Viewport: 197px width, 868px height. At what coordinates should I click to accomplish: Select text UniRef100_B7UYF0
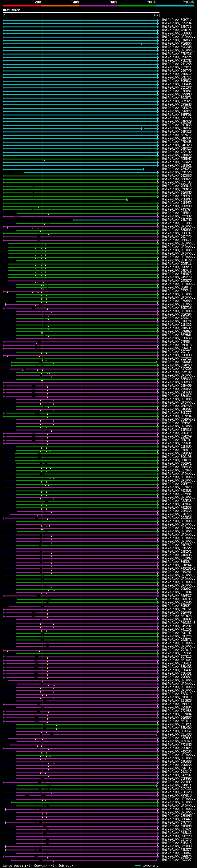(176, 822)
